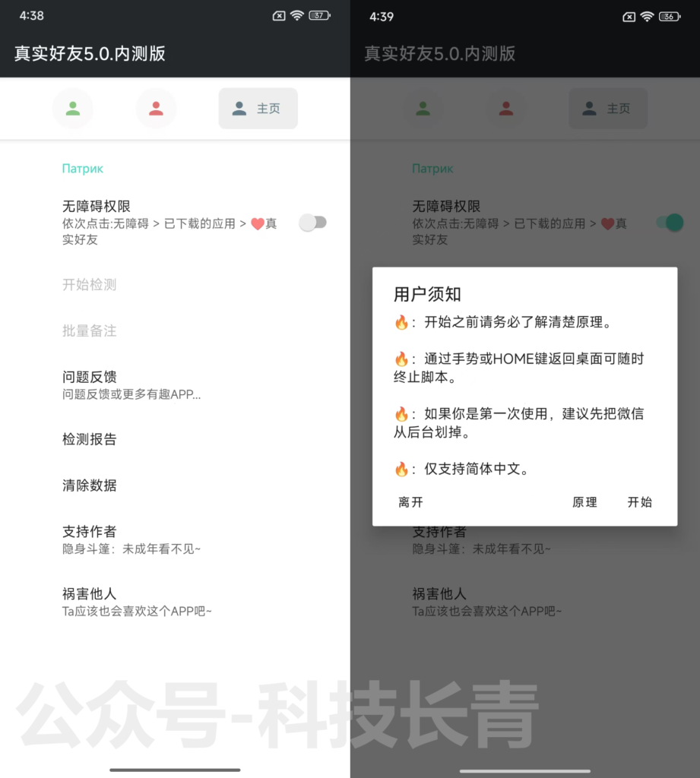This screenshot has height=778, width=700.
Task: Tap 祸害他人 share entry in left screen
Action: click(175, 602)
